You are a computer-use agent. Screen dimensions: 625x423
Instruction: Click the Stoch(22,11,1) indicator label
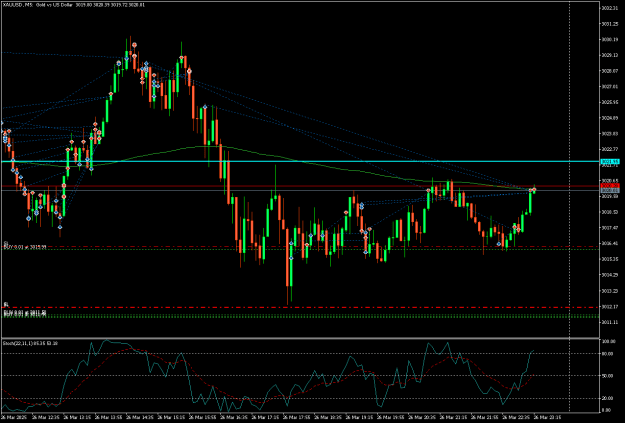[31, 343]
